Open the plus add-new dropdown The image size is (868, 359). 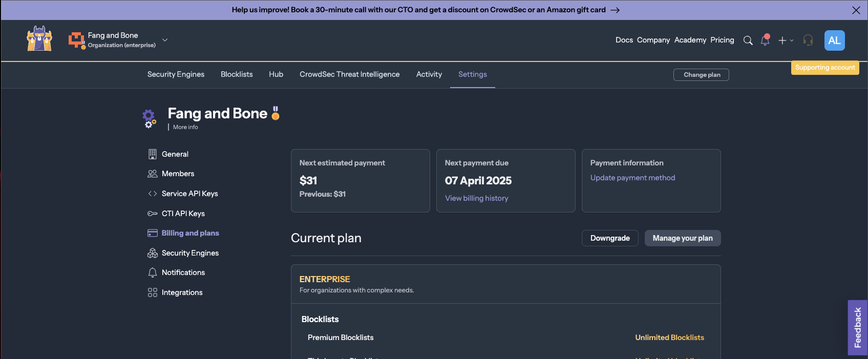click(785, 40)
